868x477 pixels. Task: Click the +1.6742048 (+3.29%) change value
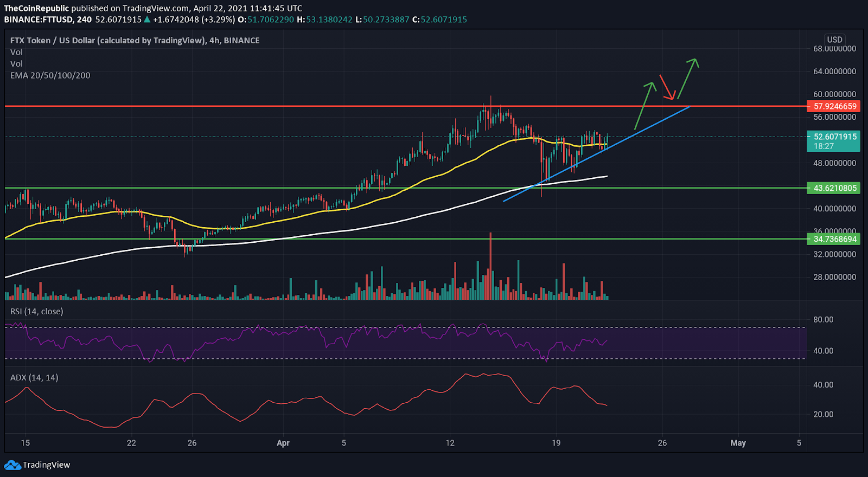click(194, 20)
